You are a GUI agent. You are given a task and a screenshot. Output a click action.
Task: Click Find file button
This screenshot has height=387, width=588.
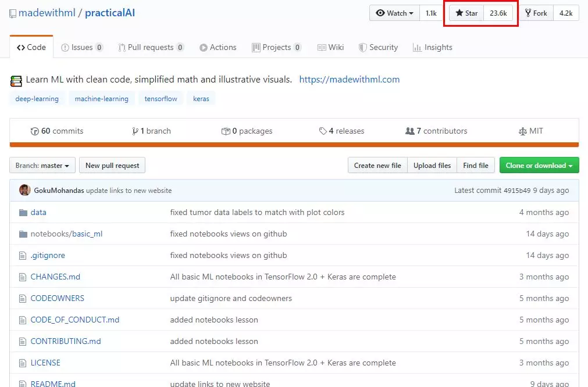point(476,165)
